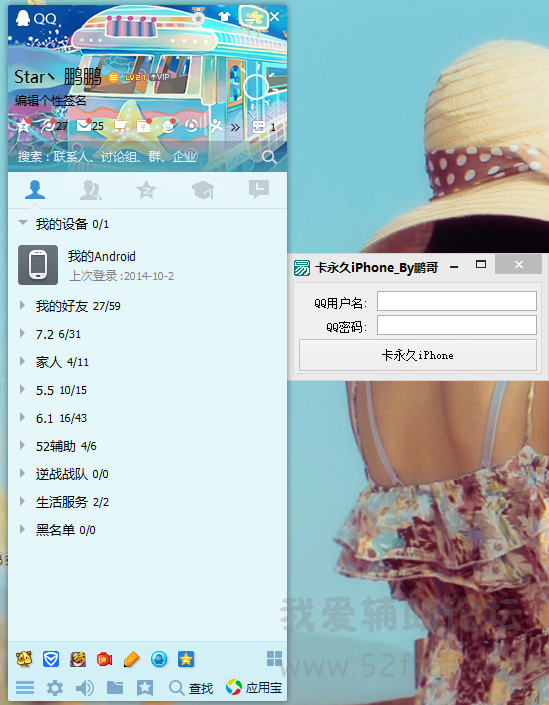Click the sound speaker icon
This screenshot has height=705, width=549.
(x=85, y=687)
